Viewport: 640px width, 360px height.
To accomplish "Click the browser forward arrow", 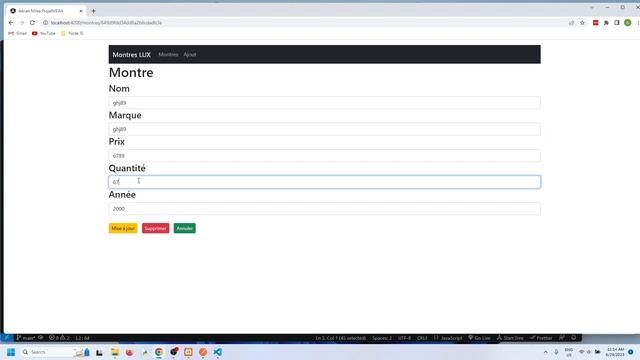I will [22, 23].
